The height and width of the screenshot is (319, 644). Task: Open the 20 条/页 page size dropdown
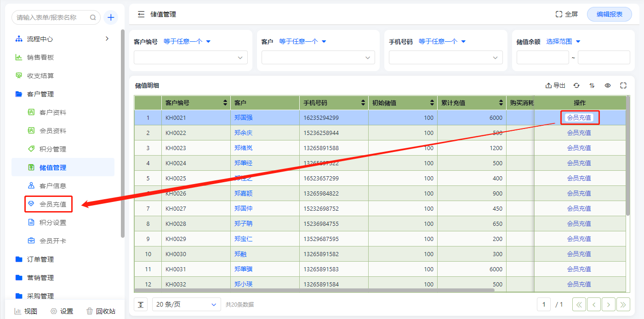pos(186,304)
